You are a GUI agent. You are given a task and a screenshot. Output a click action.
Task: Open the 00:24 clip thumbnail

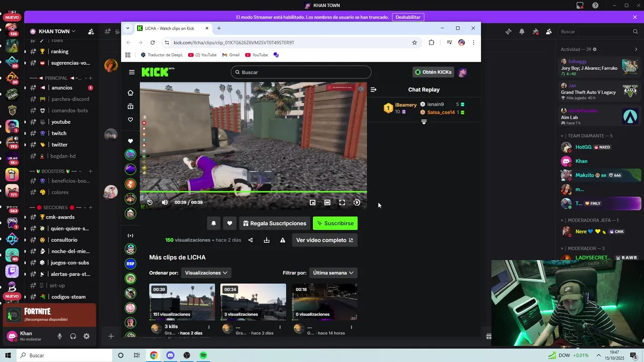tap(253, 302)
